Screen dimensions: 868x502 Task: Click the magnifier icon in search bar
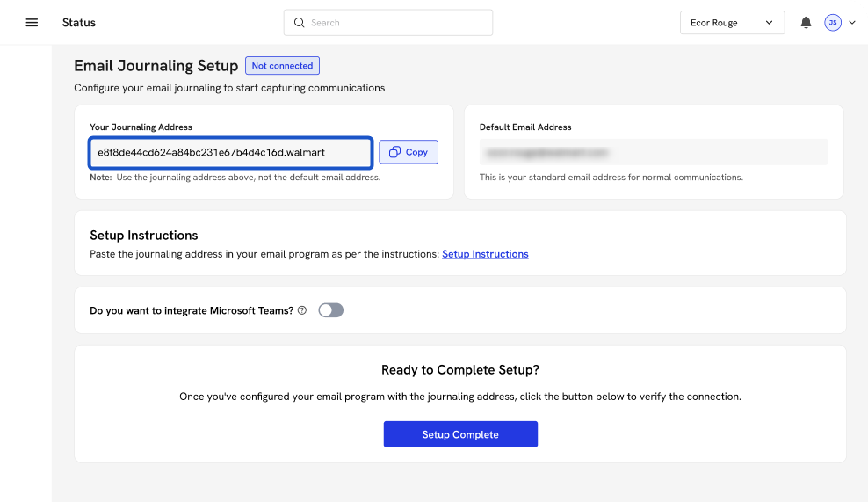[x=300, y=23]
